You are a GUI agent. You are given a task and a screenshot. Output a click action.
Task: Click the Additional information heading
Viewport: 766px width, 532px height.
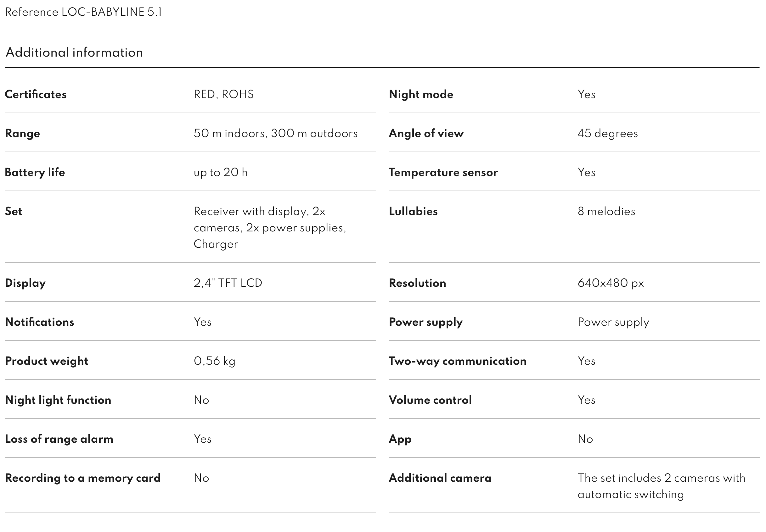pos(74,52)
